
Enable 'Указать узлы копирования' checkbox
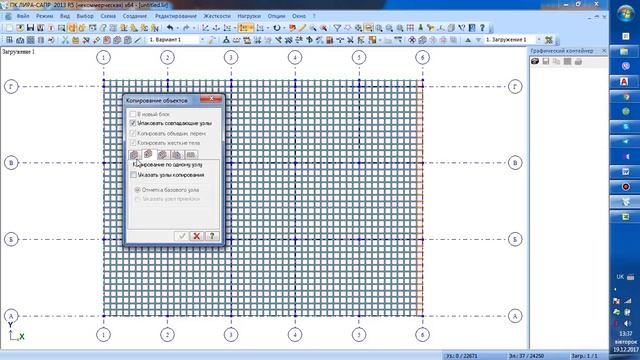(x=133, y=175)
